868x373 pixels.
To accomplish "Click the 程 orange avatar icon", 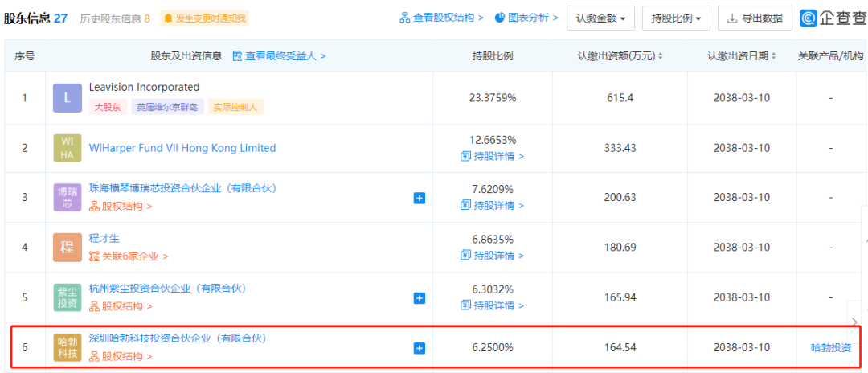I will pyautogui.click(x=67, y=248).
